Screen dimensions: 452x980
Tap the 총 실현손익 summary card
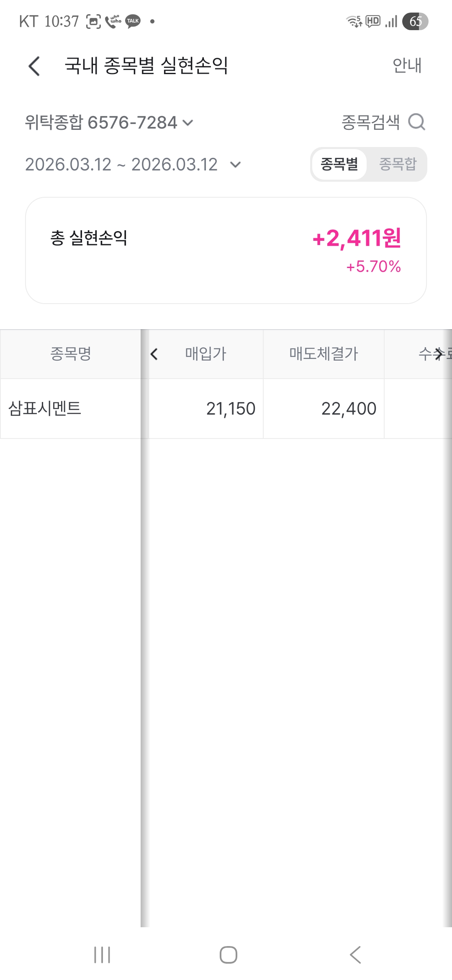226,250
